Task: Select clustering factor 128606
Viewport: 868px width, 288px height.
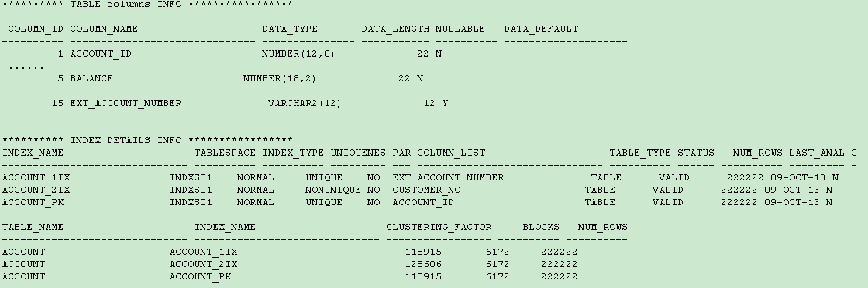Action: point(423,264)
